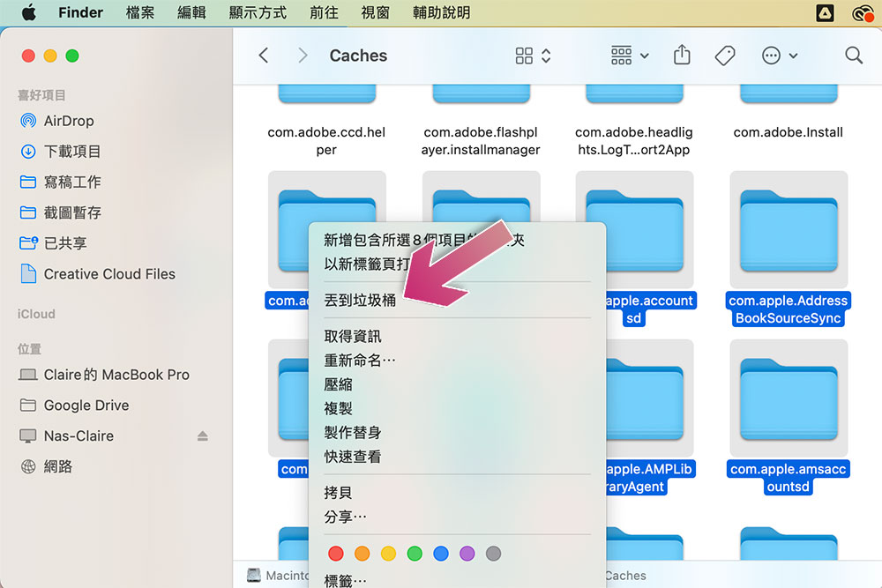
Task: Eject the Nas-Claire volume
Action: 203,435
